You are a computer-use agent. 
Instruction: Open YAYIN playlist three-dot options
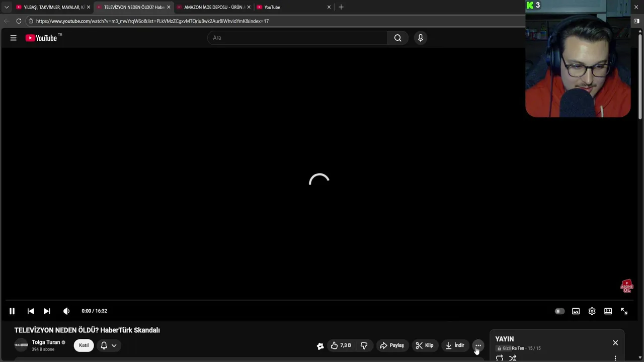615,358
